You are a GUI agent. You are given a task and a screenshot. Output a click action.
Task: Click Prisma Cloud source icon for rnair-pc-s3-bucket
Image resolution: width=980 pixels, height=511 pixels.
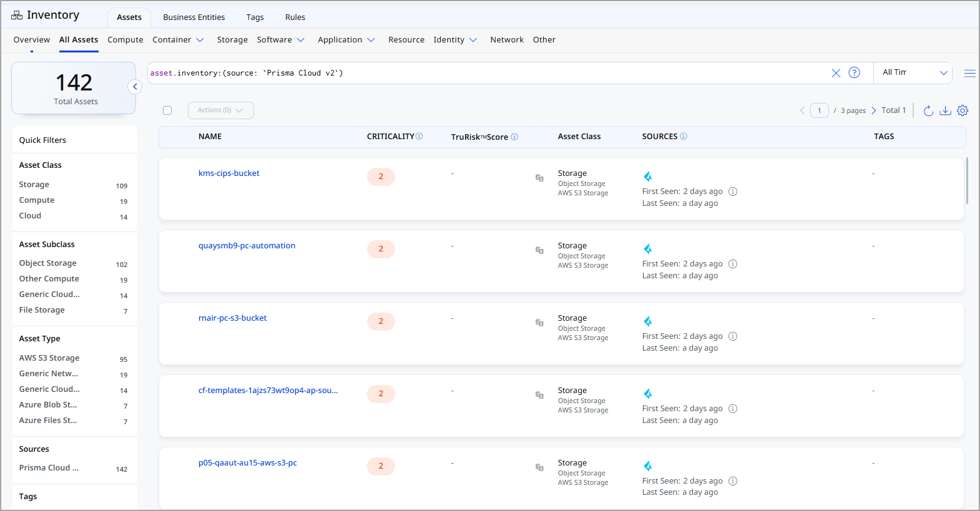point(648,321)
